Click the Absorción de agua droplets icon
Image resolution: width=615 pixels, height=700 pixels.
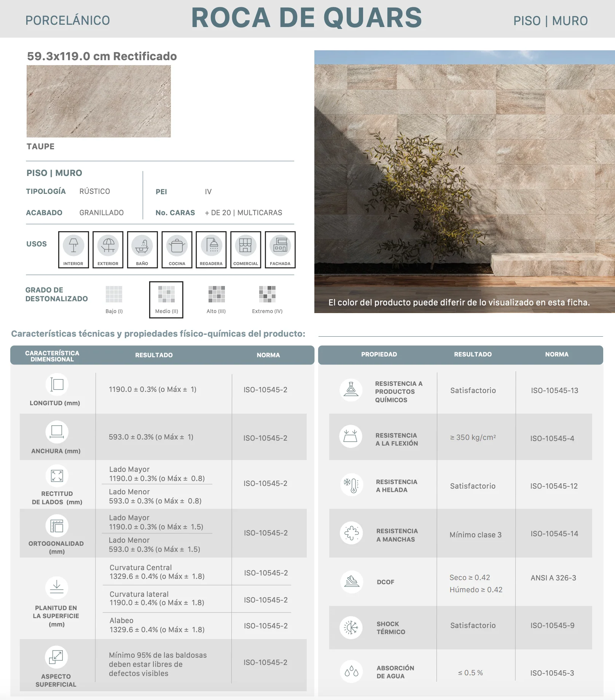[x=351, y=671]
